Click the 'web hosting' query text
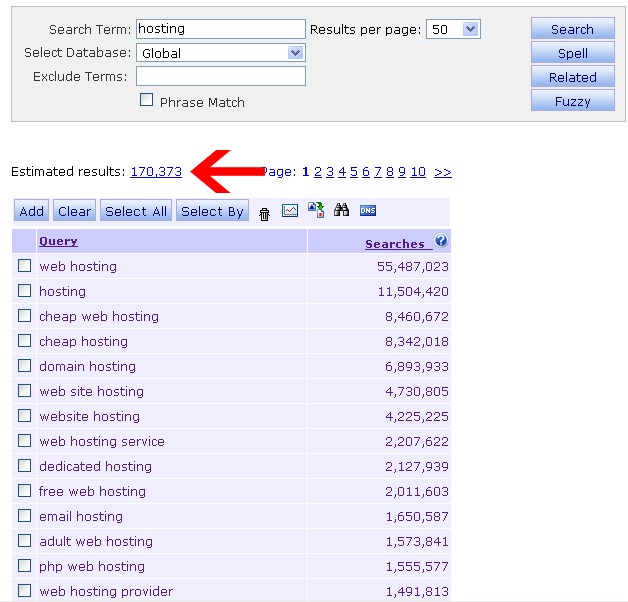Screen dimensions: 628x602 [x=78, y=266]
